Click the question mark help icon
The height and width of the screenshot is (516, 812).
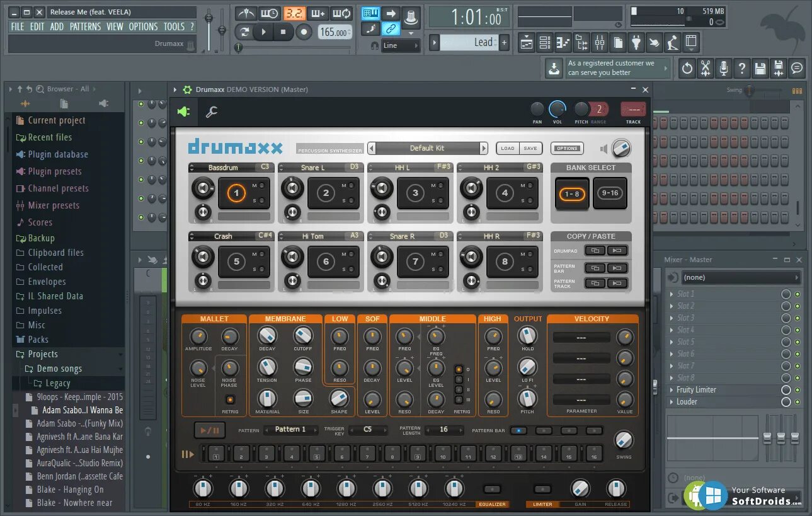point(742,68)
